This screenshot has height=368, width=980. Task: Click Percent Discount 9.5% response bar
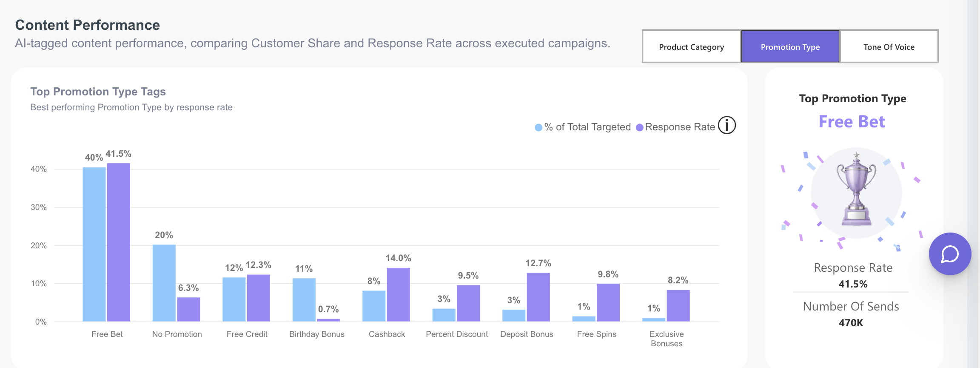[468, 303]
